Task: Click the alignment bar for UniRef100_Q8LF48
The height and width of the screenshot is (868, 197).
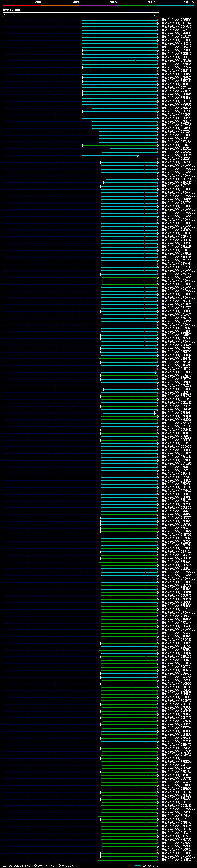Action: (124, 71)
